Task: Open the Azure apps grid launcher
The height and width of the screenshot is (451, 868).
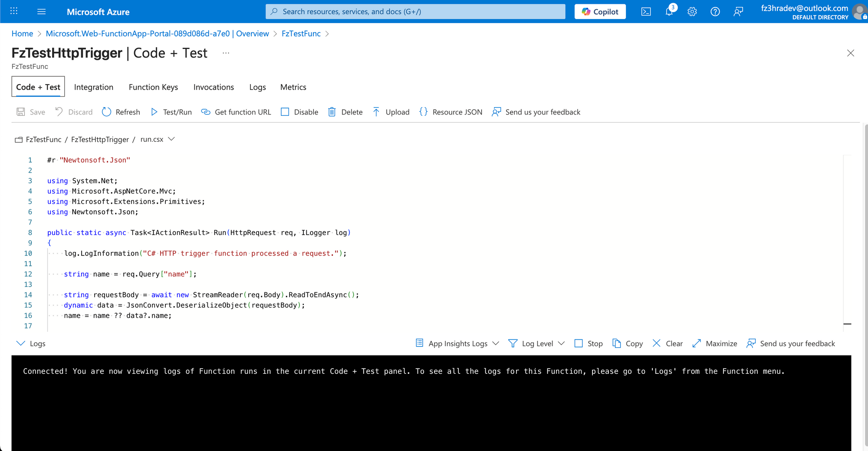Action: point(14,11)
